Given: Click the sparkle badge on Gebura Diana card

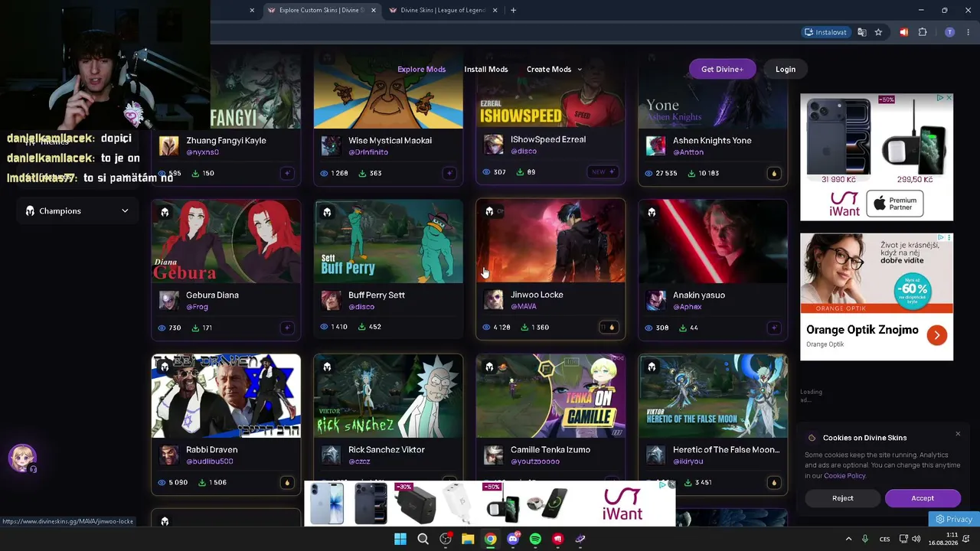Looking at the screenshot, I should (x=287, y=328).
